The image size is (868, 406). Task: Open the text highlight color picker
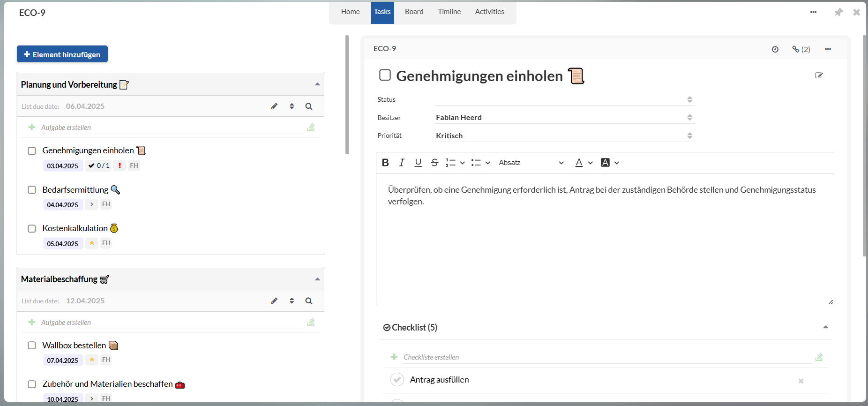point(610,163)
